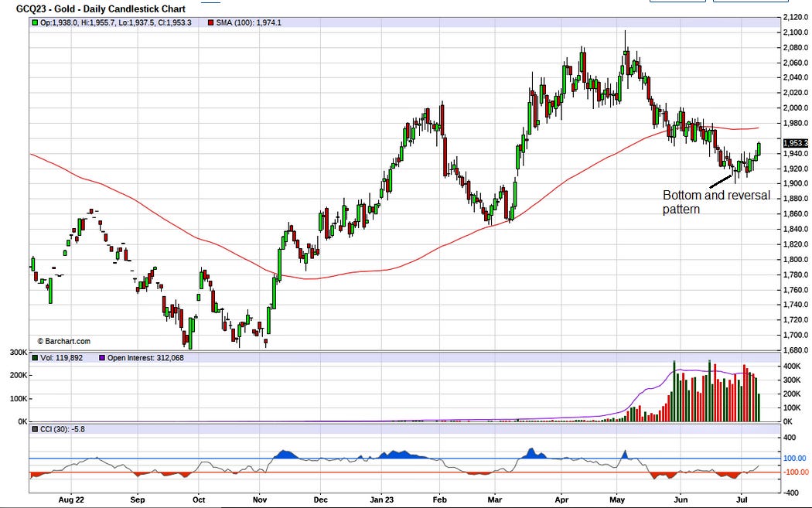Viewport: 812px width, 508px height.
Task: Click the 2,060.0 price axis label
Action: tap(796, 63)
